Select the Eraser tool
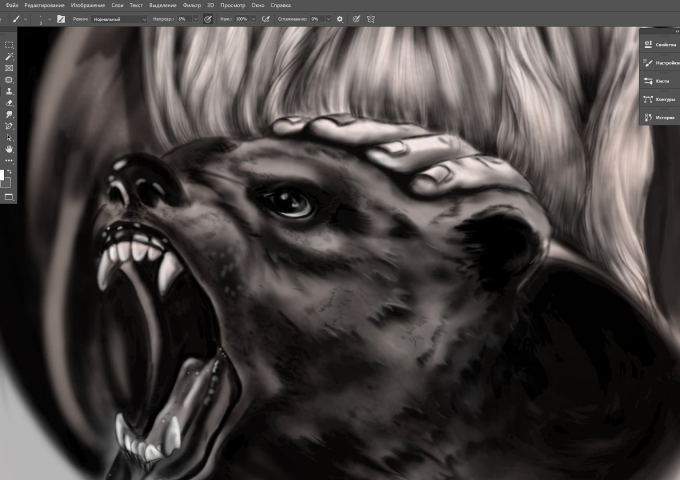This screenshot has width=680, height=480. (x=9, y=103)
